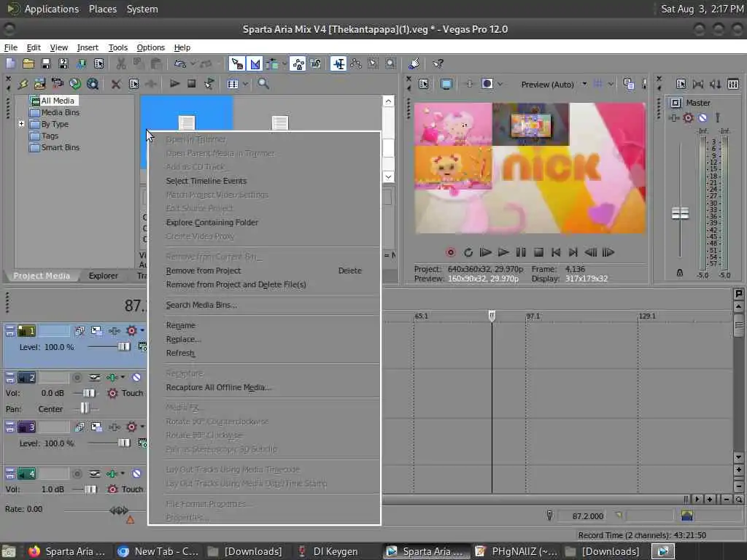The image size is (747, 560).
Task: Open a project with the folder icon
Action: pos(28,63)
